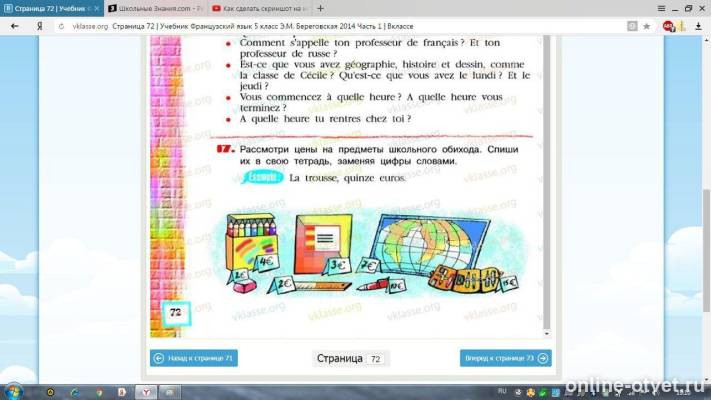Open the Windows Start menu
This screenshot has width=711, height=400.
tap(14, 392)
